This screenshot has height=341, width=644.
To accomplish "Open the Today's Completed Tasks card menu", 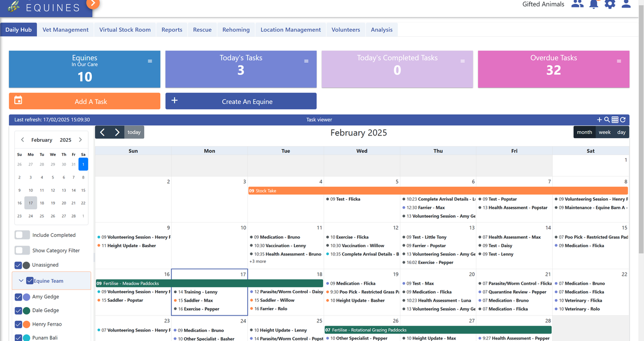I will coord(463,61).
